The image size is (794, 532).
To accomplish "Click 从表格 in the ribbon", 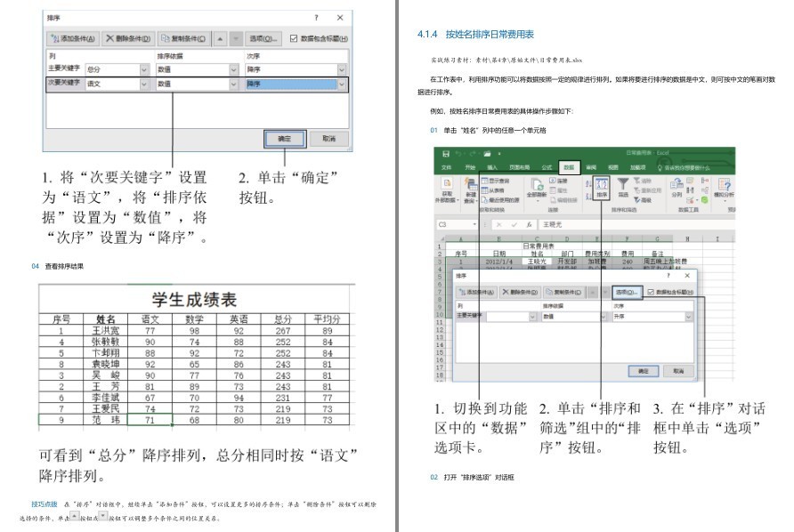I will (x=492, y=190).
